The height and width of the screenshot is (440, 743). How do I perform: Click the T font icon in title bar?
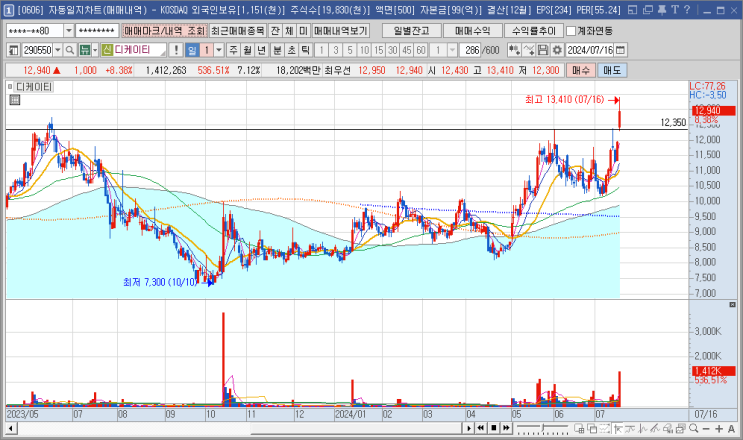674,9
